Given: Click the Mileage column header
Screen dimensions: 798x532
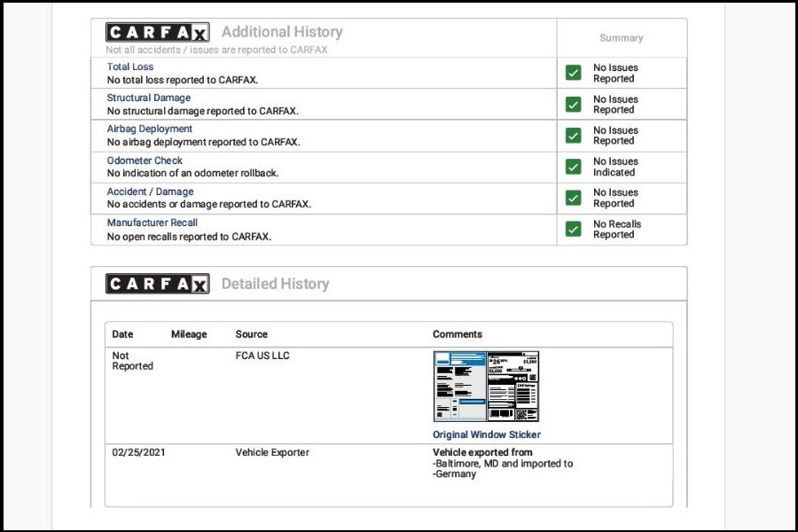Looking at the screenshot, I should 189,334.
